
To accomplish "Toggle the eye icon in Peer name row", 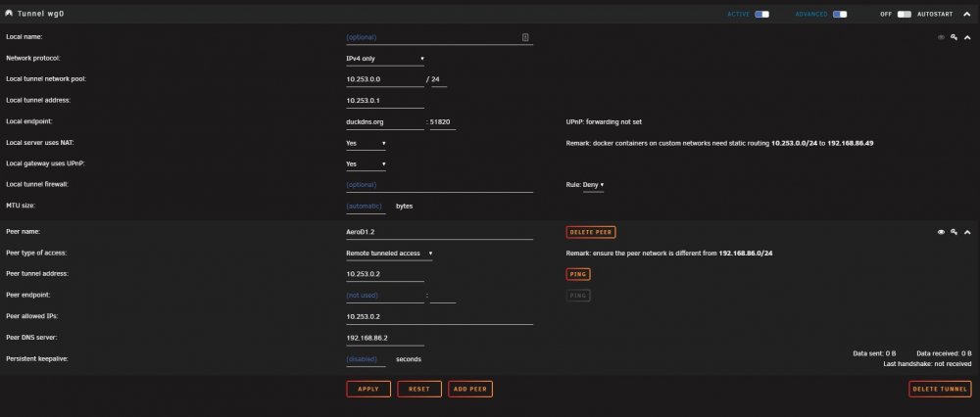I will [941, 232].
